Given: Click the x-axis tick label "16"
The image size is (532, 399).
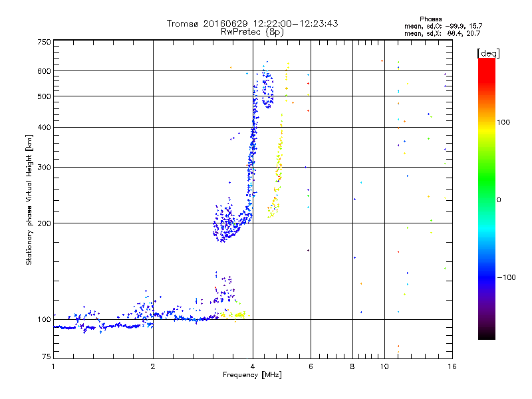Looking at the screenshot, I should [x=452, y=366].
